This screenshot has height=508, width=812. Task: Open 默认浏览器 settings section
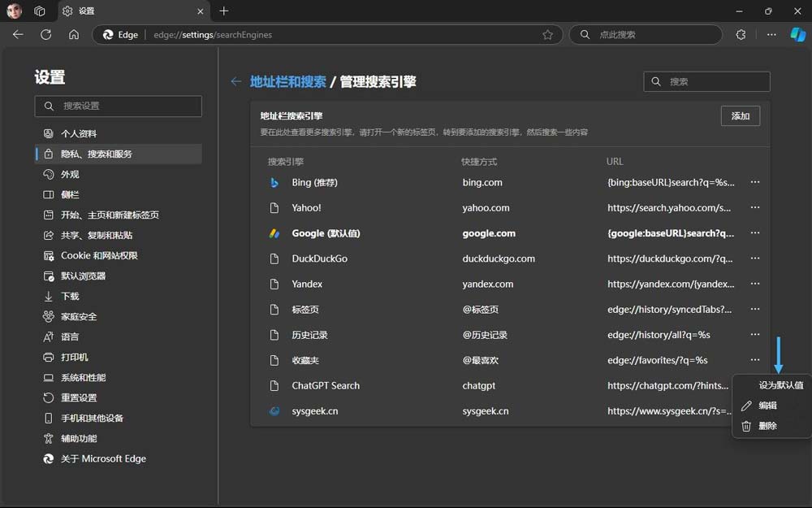pos(118,276)
